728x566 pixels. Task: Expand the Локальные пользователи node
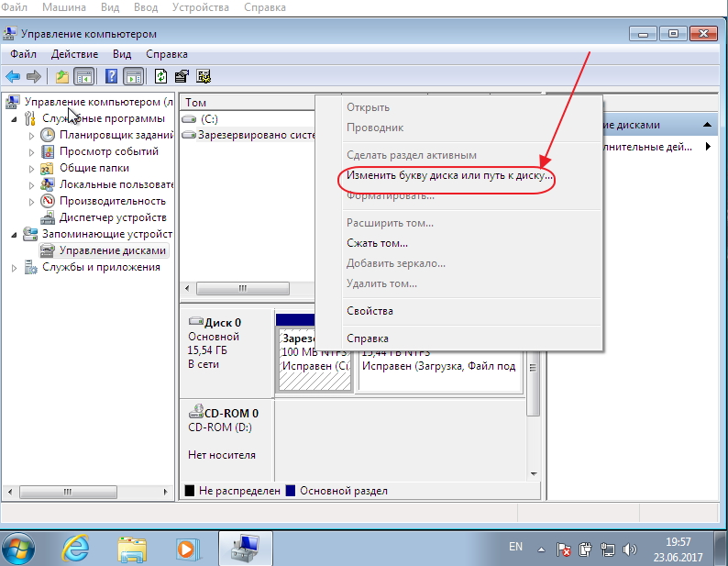pos(31,185)
